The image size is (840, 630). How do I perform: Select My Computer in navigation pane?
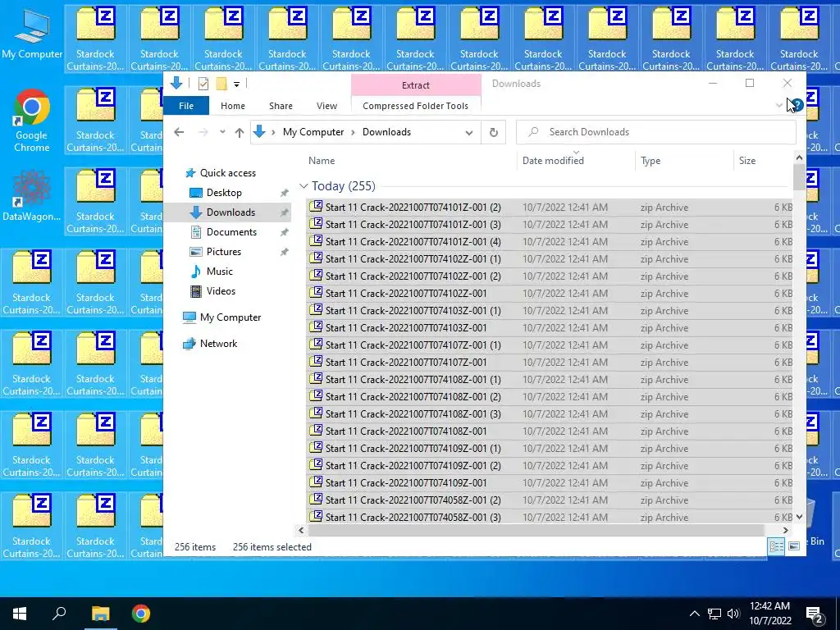tap(231, 317)
